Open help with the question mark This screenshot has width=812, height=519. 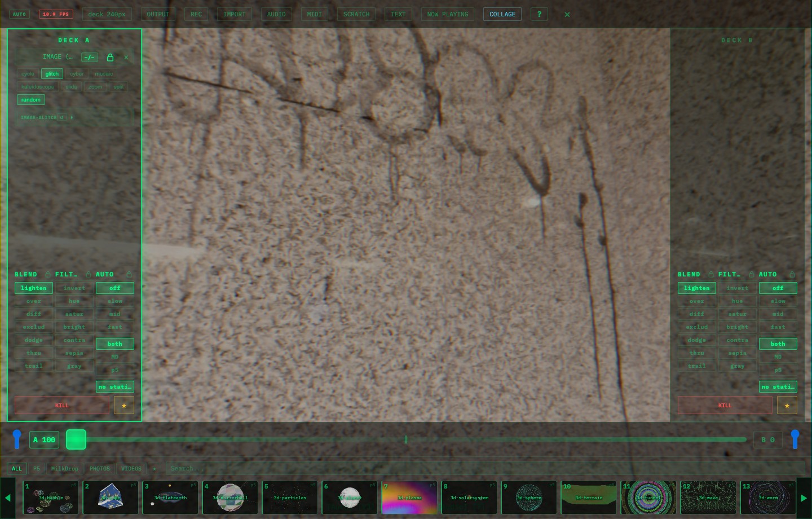point(539,14)
